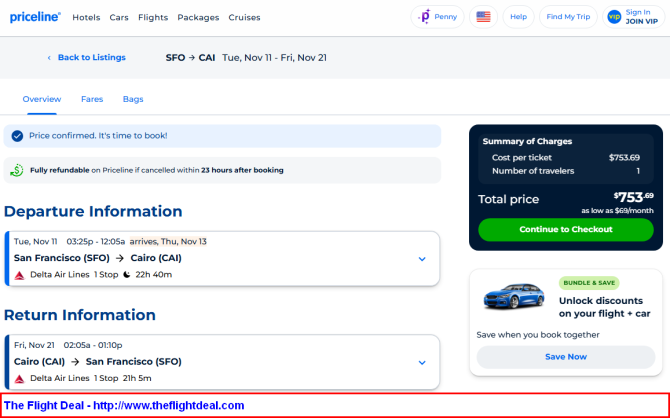Click Continue to Checkout button
This screenshot has height=418, width=670.
pos(566,230)
